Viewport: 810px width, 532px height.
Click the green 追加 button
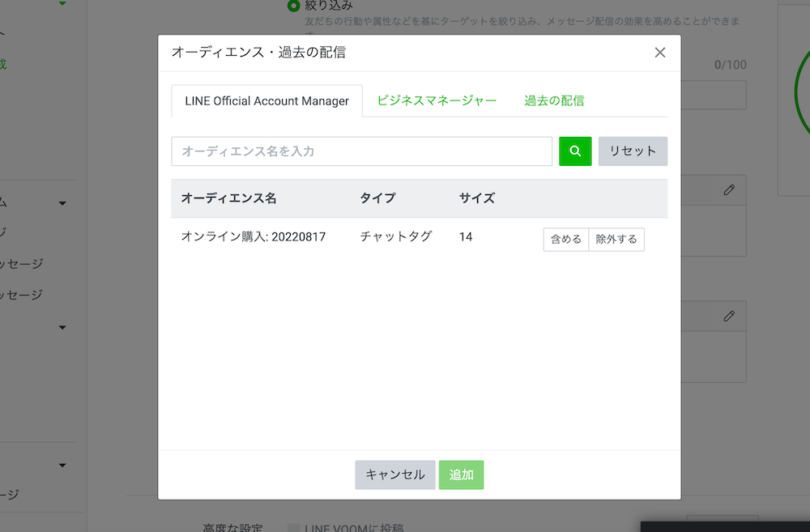coord(461,475)
